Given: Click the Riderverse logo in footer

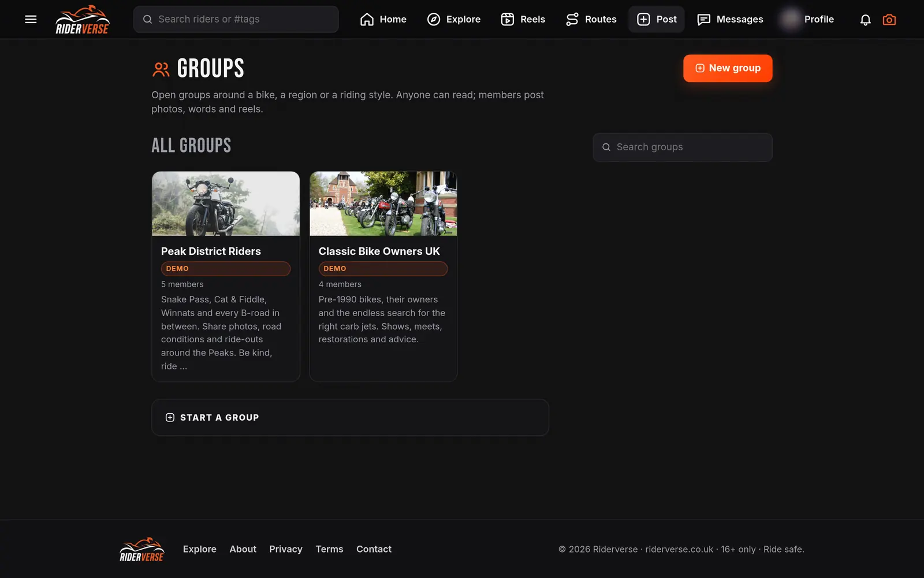Looking at the screenshot, I should [x=142, y=549].
